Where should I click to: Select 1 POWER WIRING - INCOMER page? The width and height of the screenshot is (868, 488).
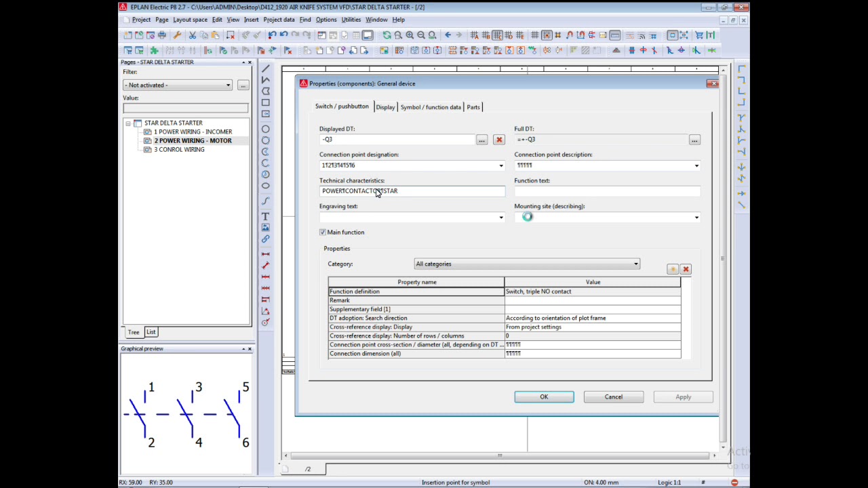193,132
